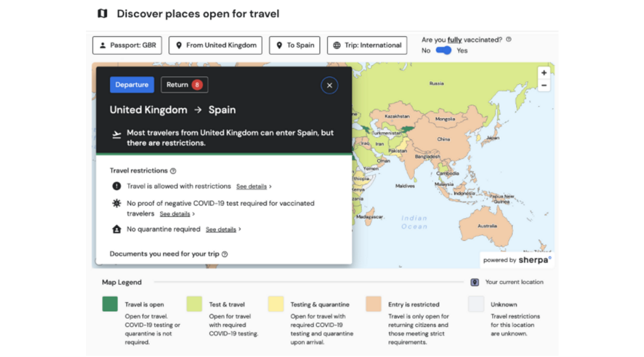Click the Travel restrictions heading
This screenshot has height=357, width=644.
coord(139,171)
